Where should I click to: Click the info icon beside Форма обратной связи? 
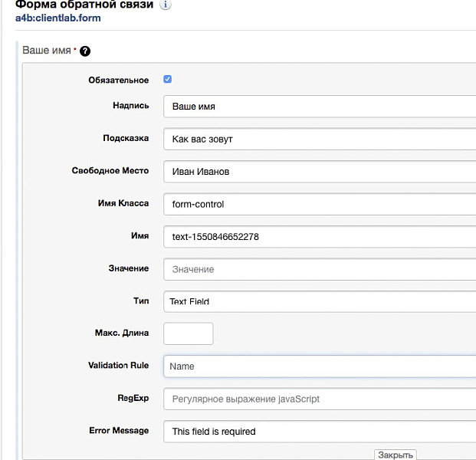166,5
